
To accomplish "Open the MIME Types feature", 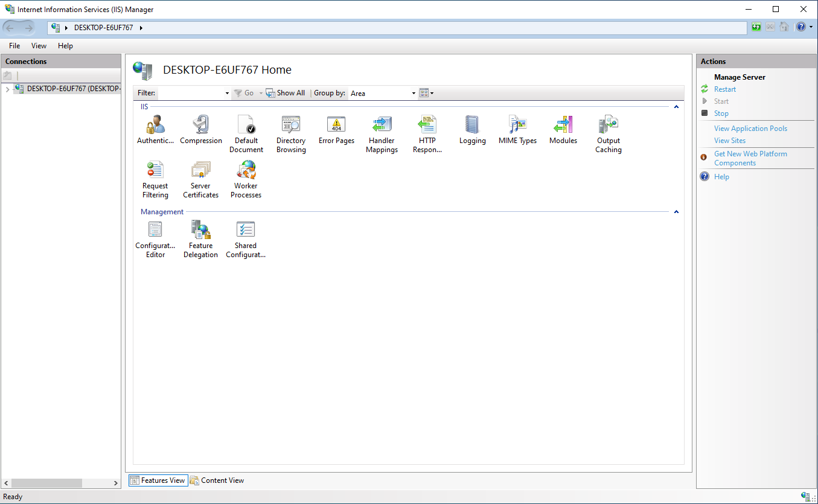I will 517,125.
